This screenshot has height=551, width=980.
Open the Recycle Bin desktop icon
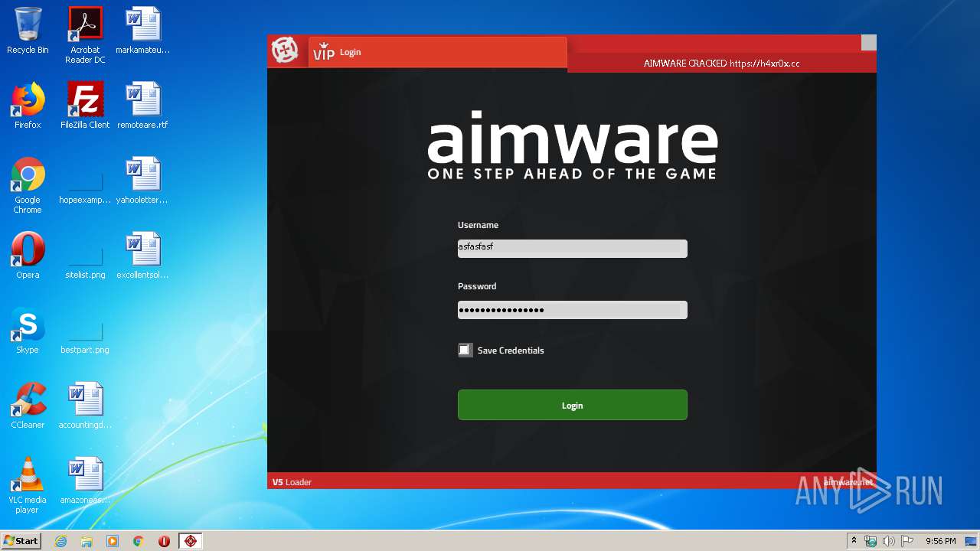pos(28,31)
